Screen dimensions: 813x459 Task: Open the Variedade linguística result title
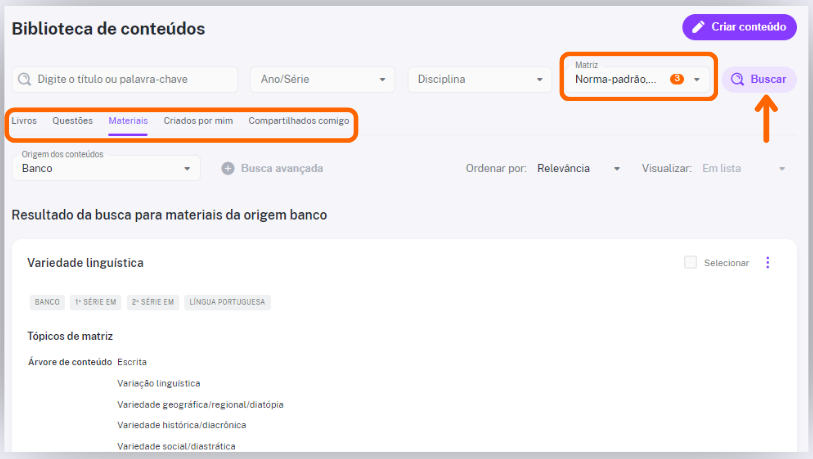coord(85,263)
